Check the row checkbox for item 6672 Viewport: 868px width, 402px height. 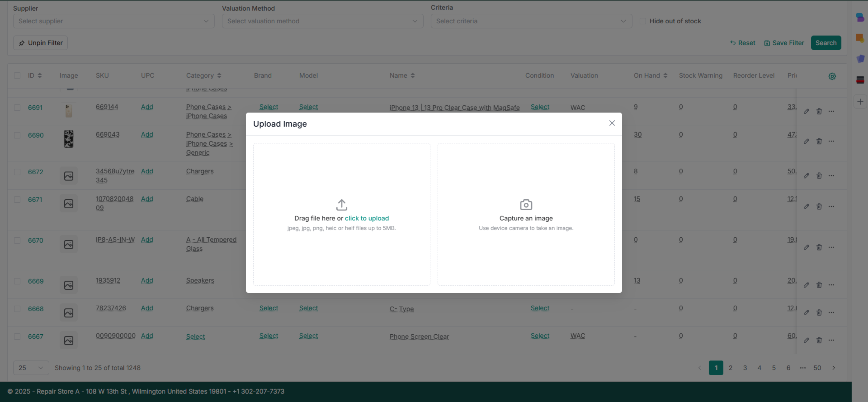[17, 172]
